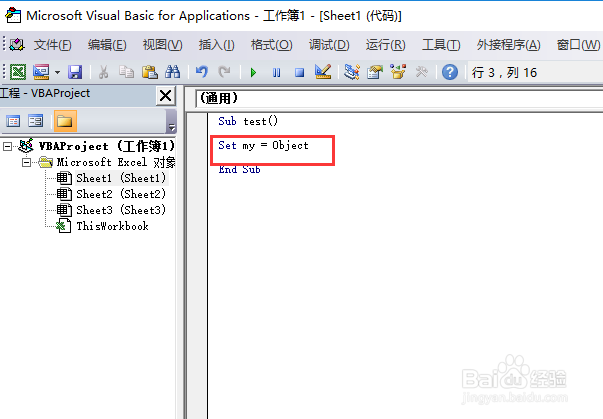
Task: Click the View Microsoft Excel toolbar icon
Action: (18, 72)
